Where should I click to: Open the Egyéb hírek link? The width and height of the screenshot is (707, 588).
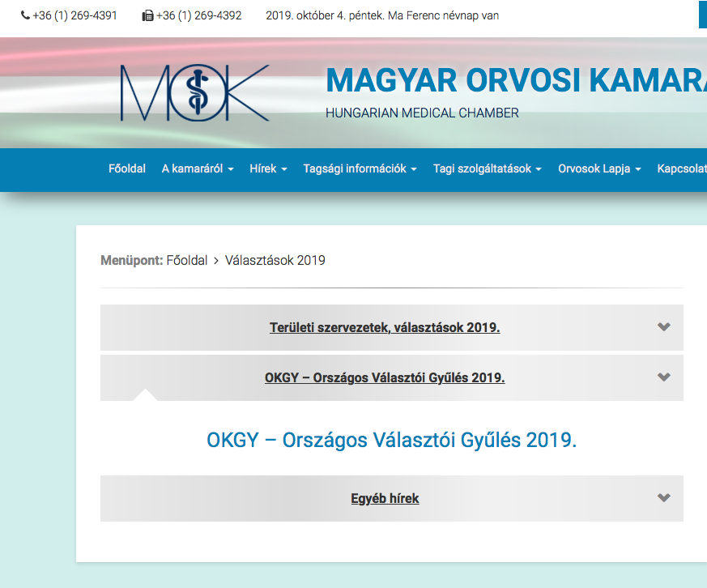[385, 498]
